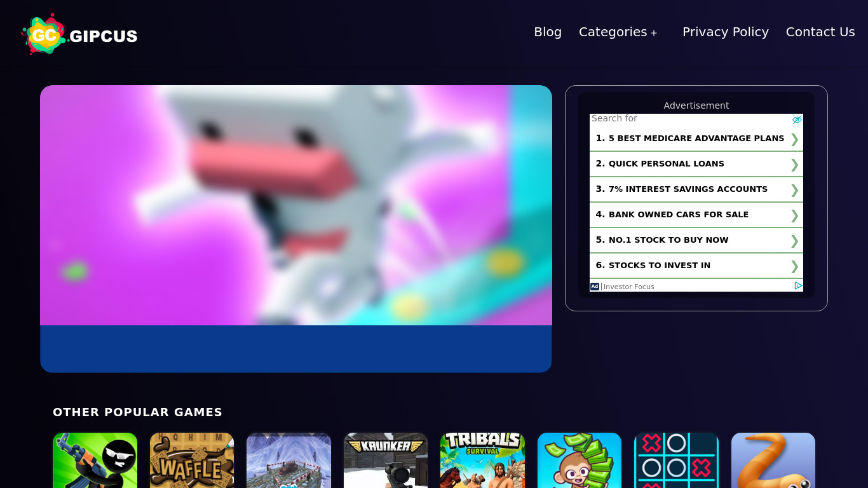868x488 pixels.
Task: Click the AdChoices triangle icon
Action: pyautogui.click(x=798, y=286)
